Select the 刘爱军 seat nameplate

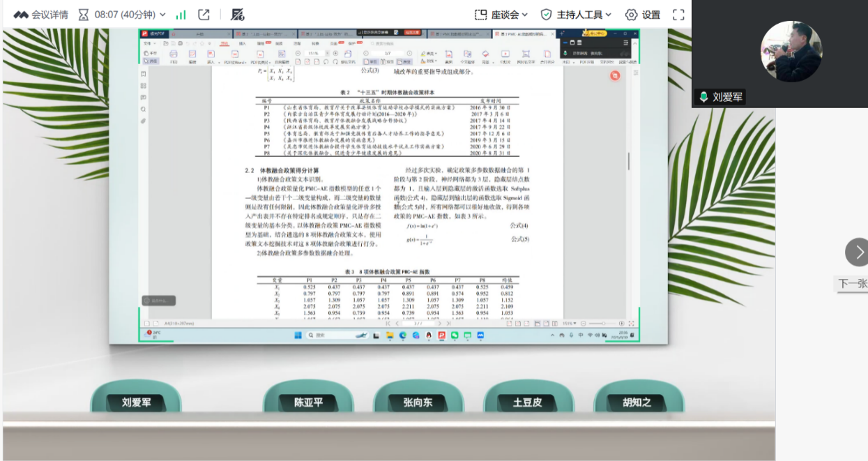tap(137, 402)
